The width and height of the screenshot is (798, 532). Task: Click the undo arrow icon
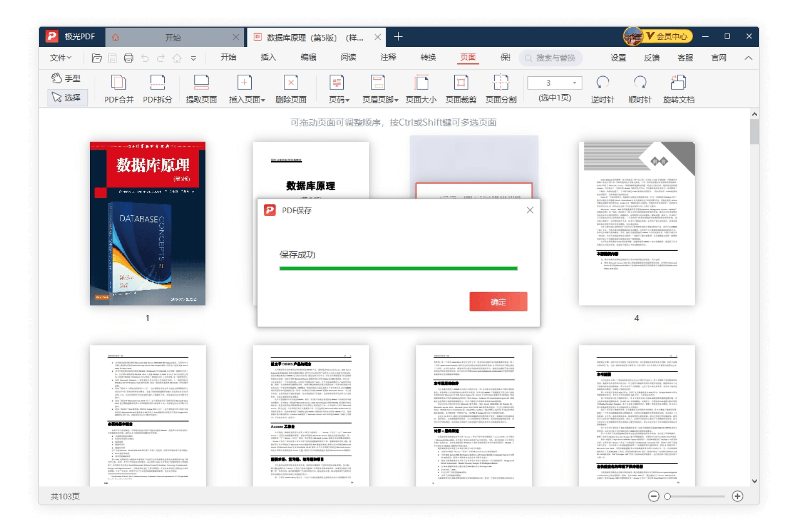click(x=145, y=58)
